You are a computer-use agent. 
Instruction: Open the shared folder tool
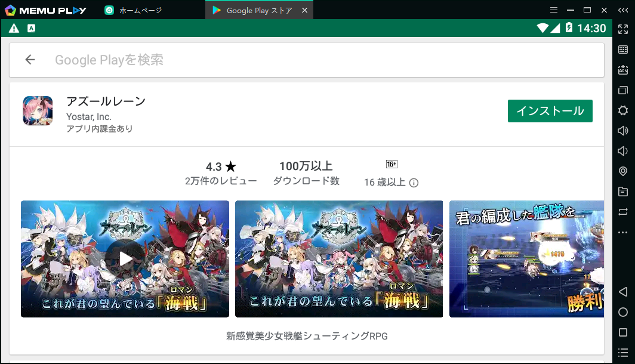click(x=623, y=191)
